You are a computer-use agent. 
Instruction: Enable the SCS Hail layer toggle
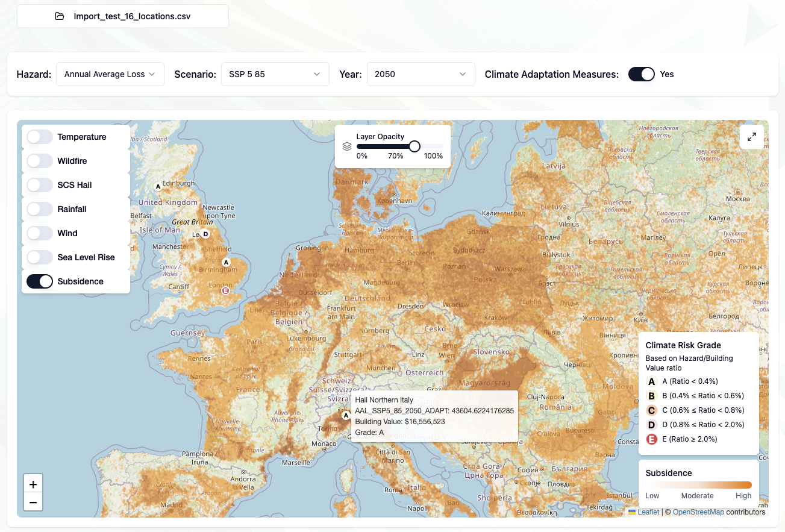[x=40, y=185]
